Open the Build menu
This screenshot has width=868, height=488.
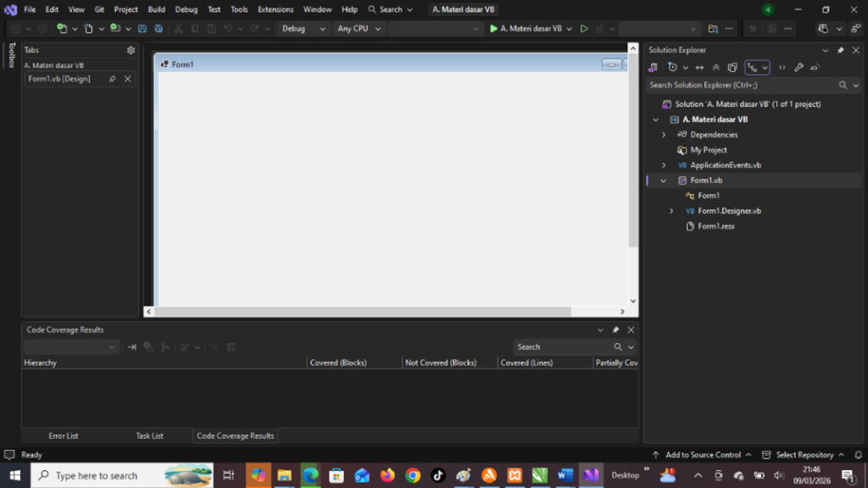156,9
